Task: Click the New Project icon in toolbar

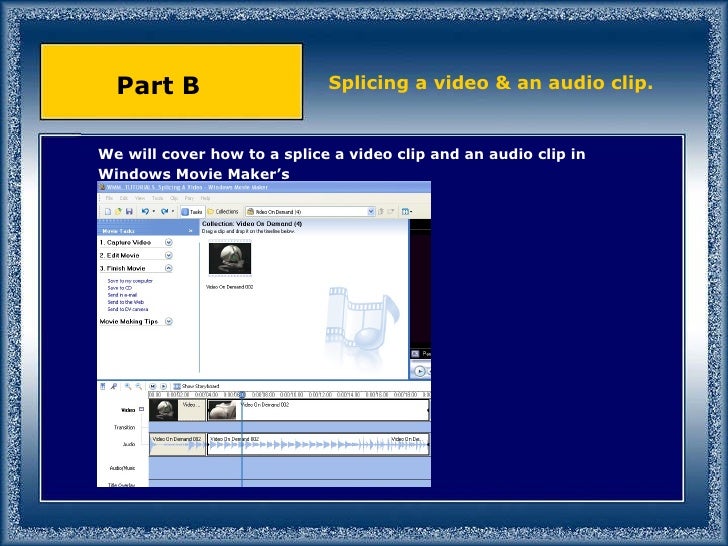Action: (108, 212)
